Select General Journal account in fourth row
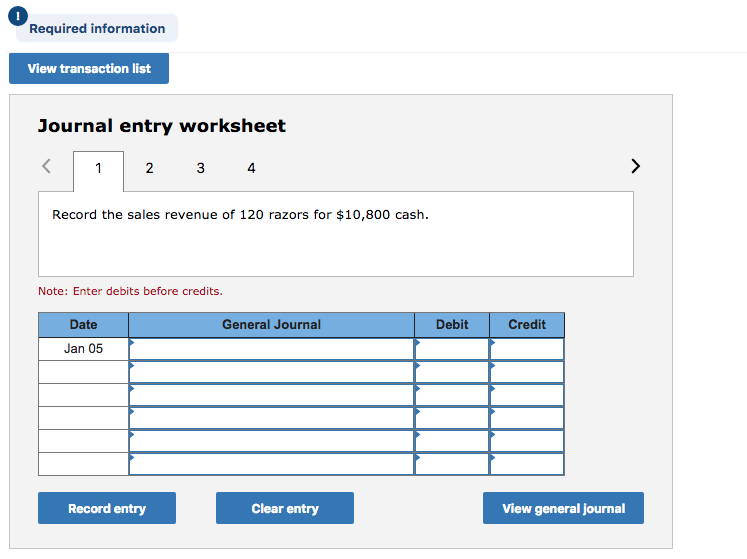Screen dimensions: 747x559 click(272, 418)
